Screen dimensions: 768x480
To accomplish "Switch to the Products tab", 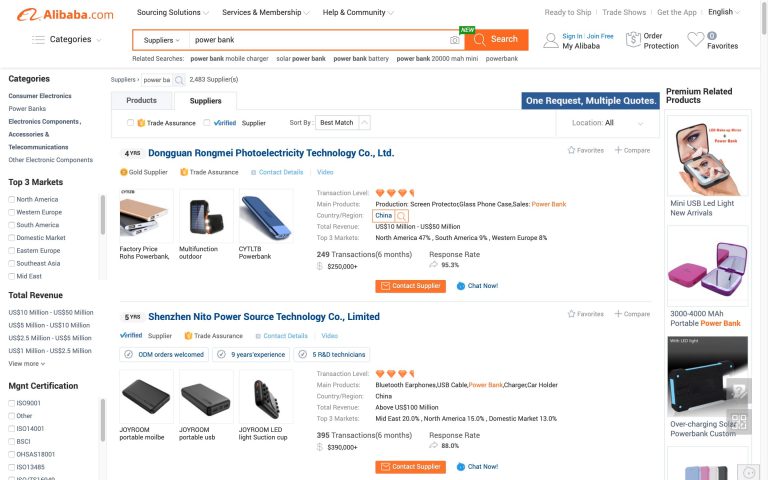I will [141, 100].
